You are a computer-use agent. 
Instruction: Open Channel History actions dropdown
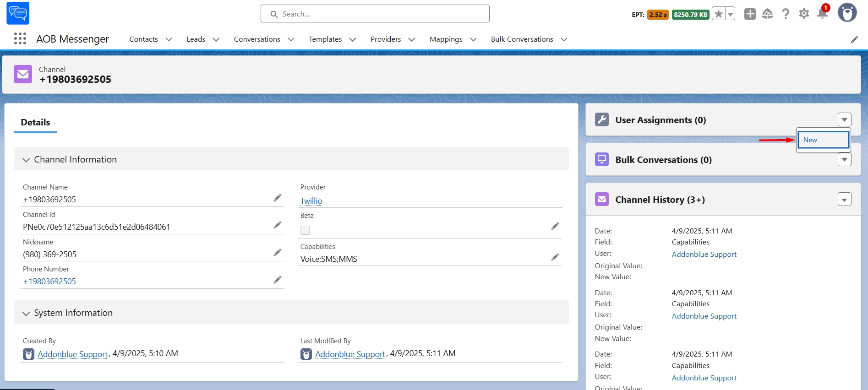(845, 200)
